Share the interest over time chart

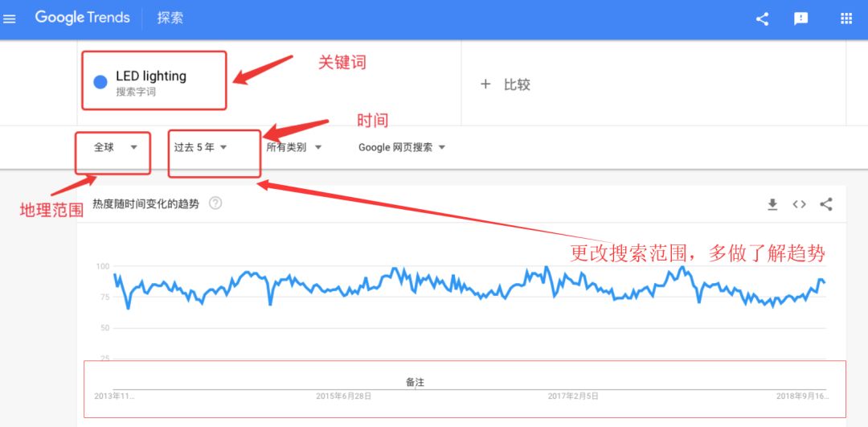coord(825,204)
